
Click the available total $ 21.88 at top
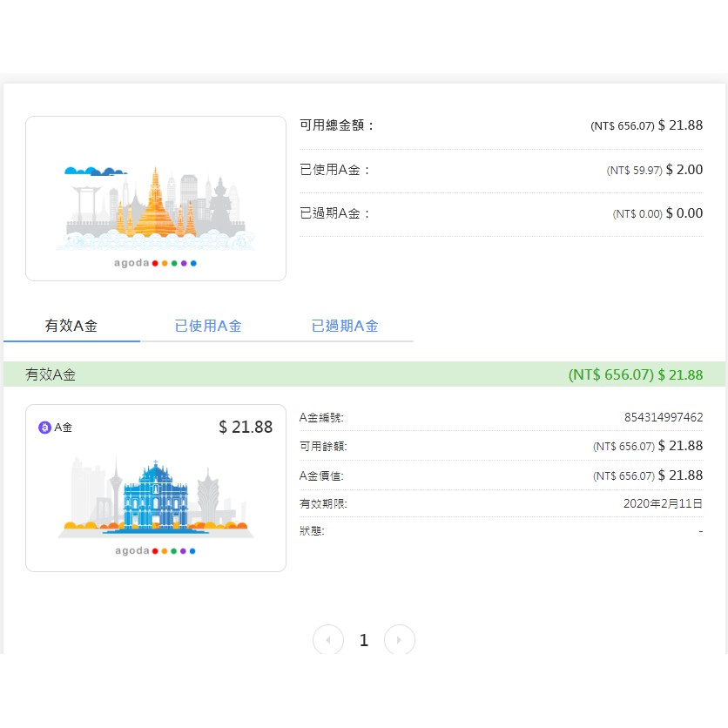[x=680, y=125]
